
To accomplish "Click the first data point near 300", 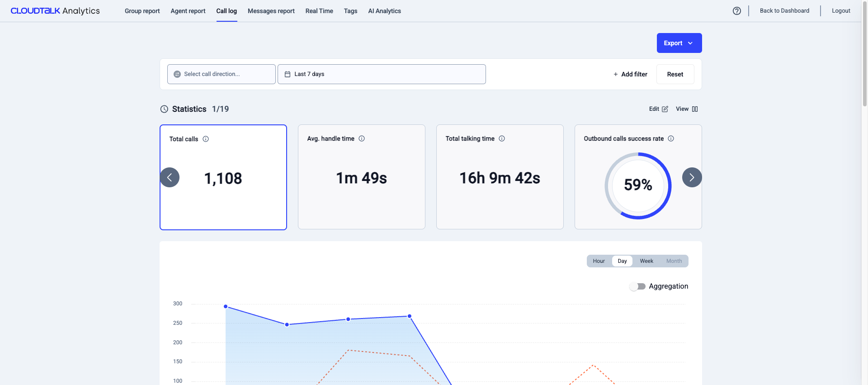I will point(226,306).
